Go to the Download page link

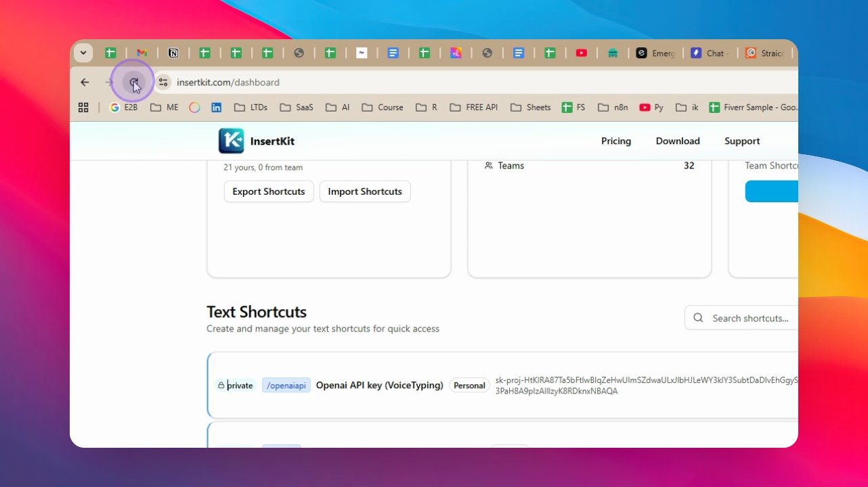[678, 141]
